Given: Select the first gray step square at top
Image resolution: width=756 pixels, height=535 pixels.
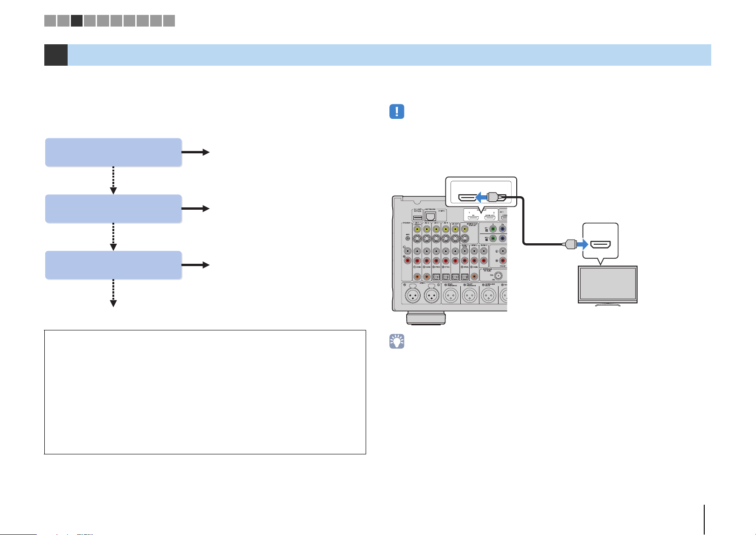Looking at the screenshot, I should [50, 21].
